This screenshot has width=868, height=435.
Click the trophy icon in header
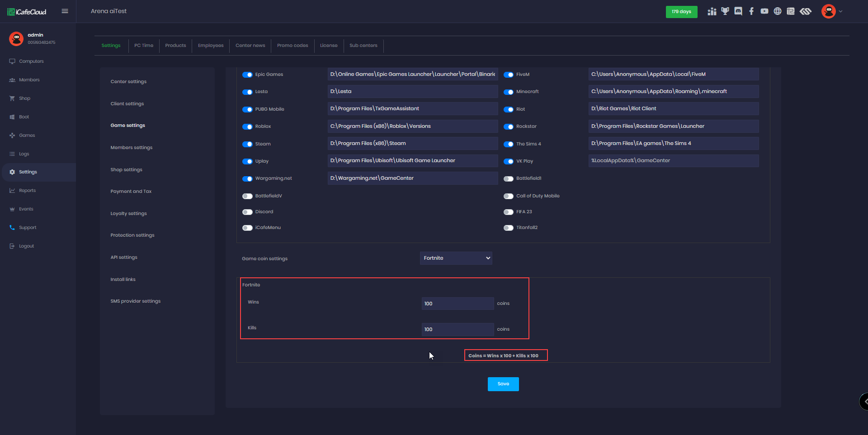pos(725,11)
